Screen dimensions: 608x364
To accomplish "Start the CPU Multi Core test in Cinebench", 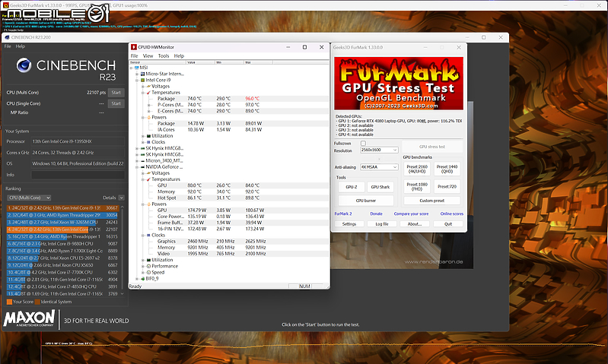I will coord(116,93).
